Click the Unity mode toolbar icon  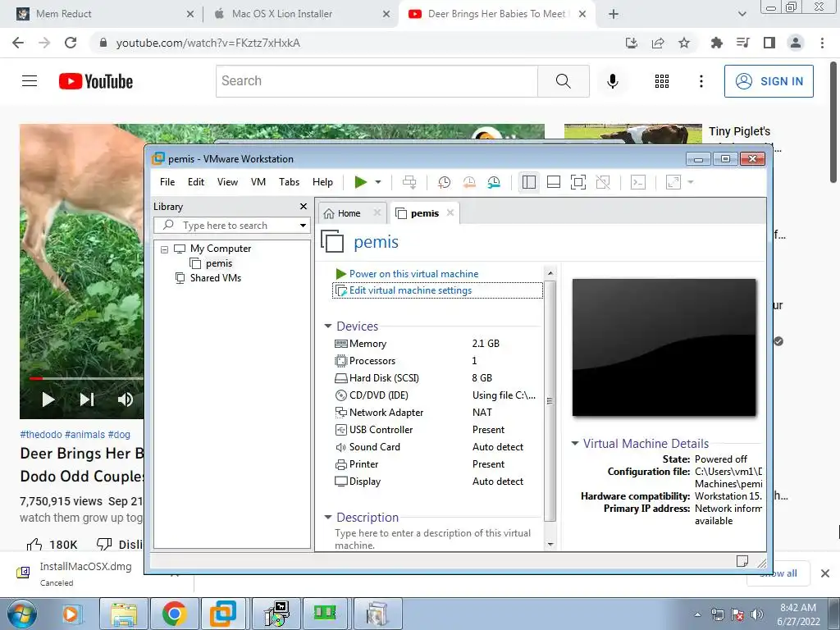coord(603,182)
